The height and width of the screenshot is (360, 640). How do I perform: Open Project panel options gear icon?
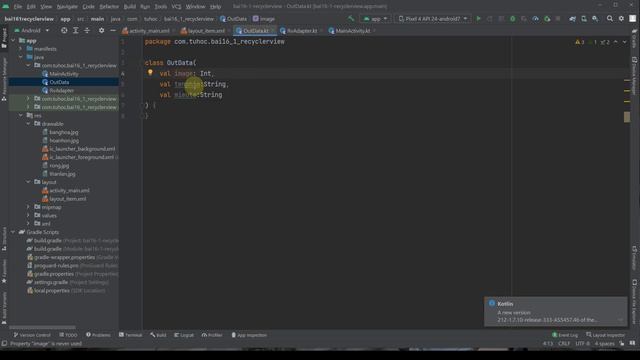coord(101,31)
